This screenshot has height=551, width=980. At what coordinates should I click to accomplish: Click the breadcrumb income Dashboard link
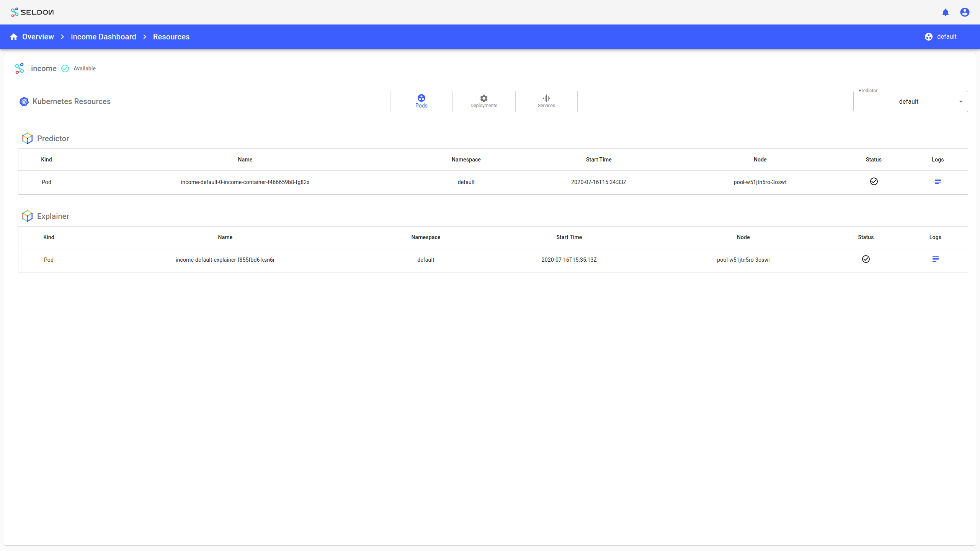pyautogui.click(x=104, y=36)
